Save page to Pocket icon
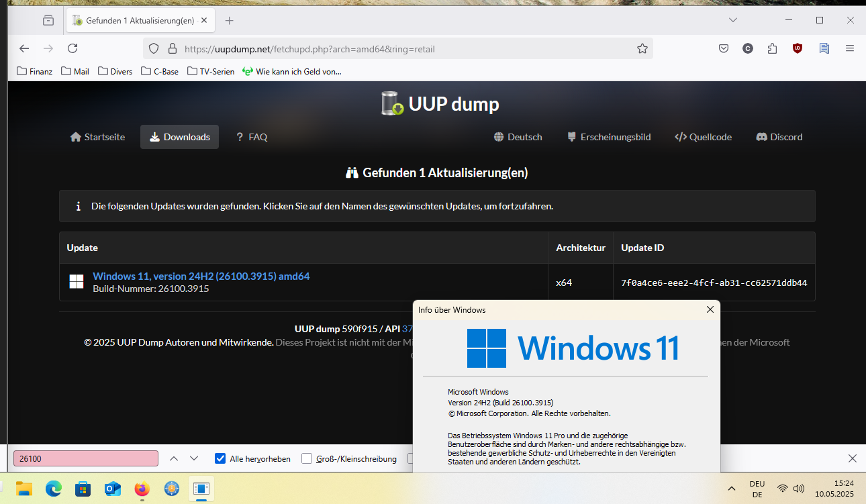 pos(724,48)
